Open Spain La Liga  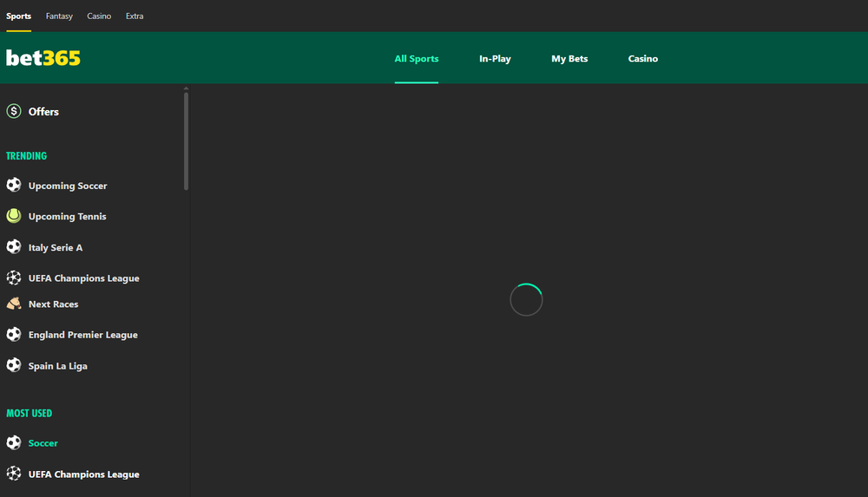(57, 366)
